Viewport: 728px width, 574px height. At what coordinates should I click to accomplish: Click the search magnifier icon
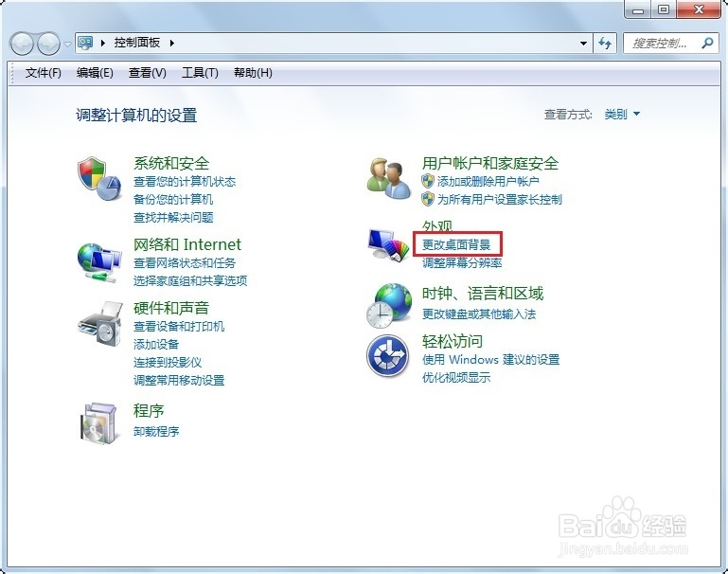pyautogui.click(x=707, y=44)
